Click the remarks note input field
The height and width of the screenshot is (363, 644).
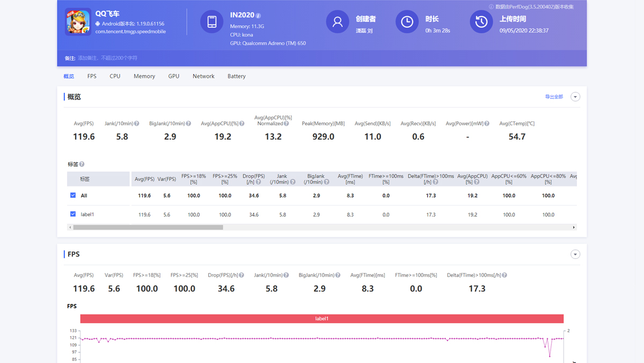tap(107, 58)
